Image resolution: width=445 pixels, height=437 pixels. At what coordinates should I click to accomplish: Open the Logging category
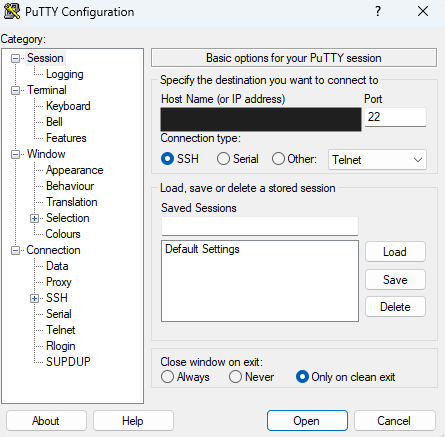(65, 74)
